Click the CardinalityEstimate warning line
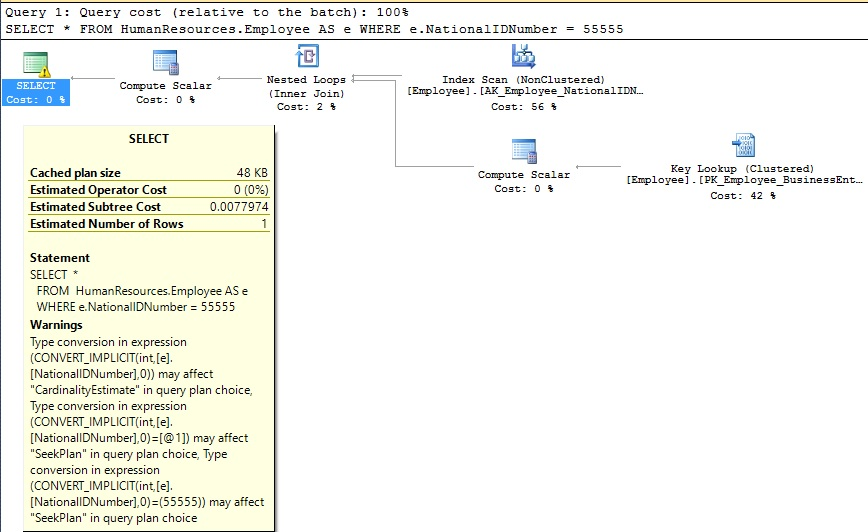The image size is (868, 532). (141, 390)
